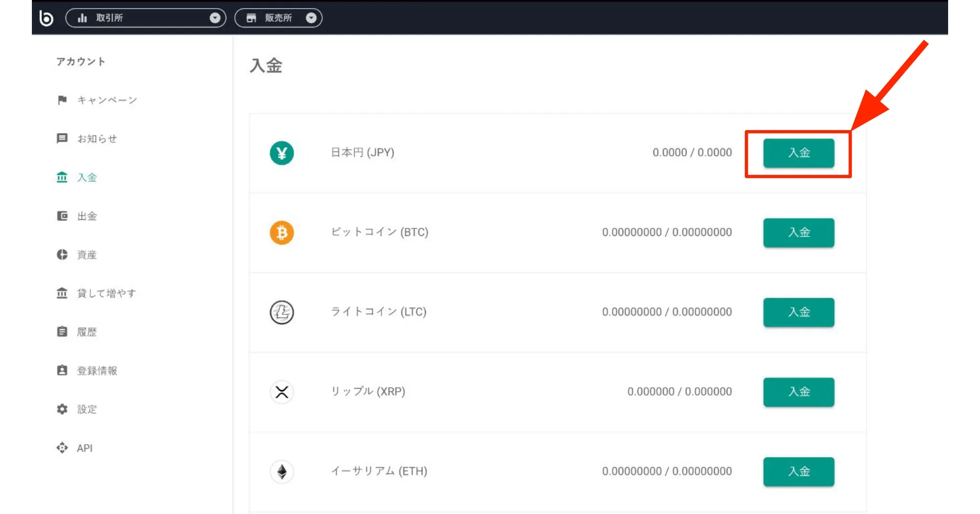Viewport: 980px width, 514px height.
Task: Expand the 取引所 chevron arrow
Action: click(x=214, y=17)
